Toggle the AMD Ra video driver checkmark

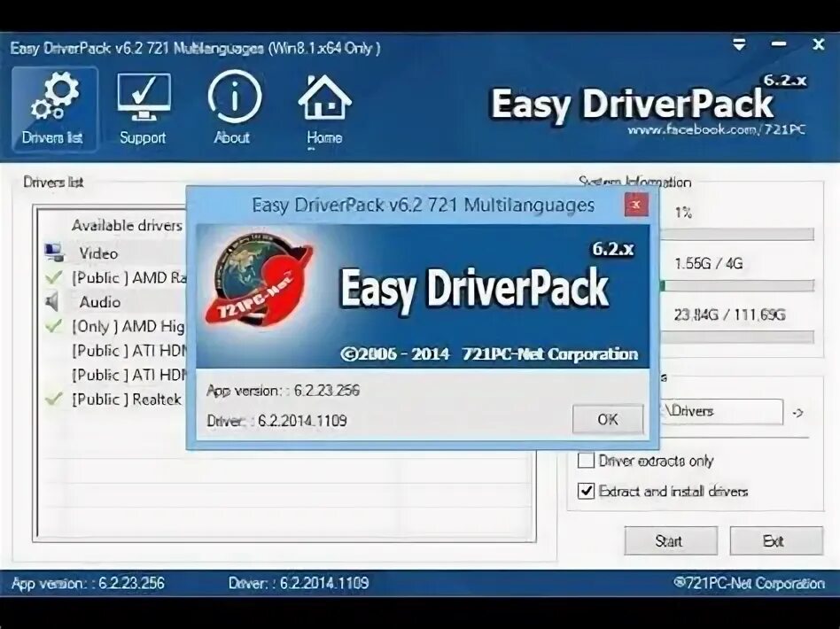pos(53,277)
